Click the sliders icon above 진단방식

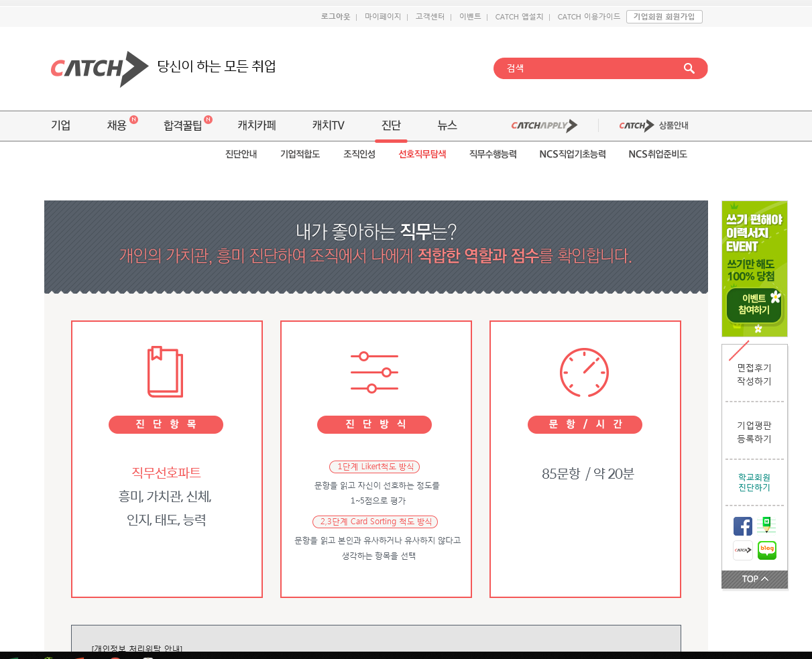point(375,372)
